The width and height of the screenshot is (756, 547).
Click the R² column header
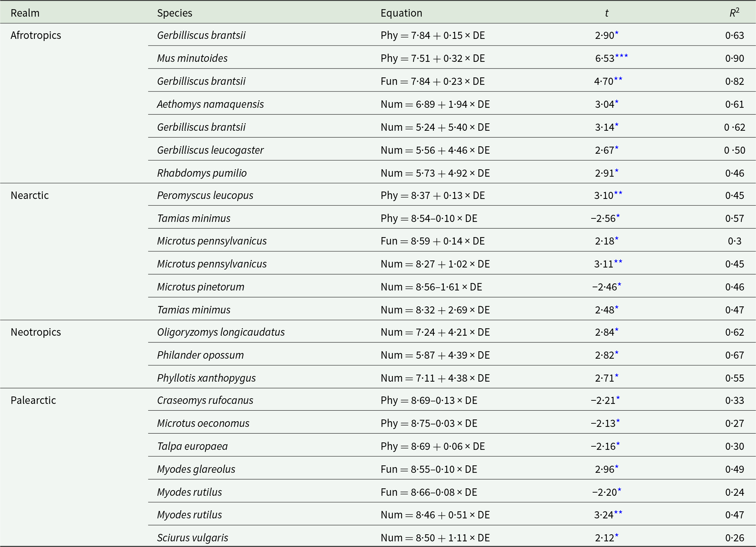tap(734, 13)
